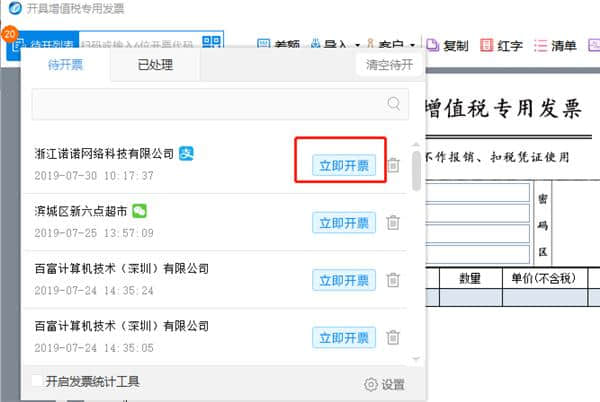This screenshot has height=402, width=600.
Task: Click the 清空待开 button
Action: (390, 65)
